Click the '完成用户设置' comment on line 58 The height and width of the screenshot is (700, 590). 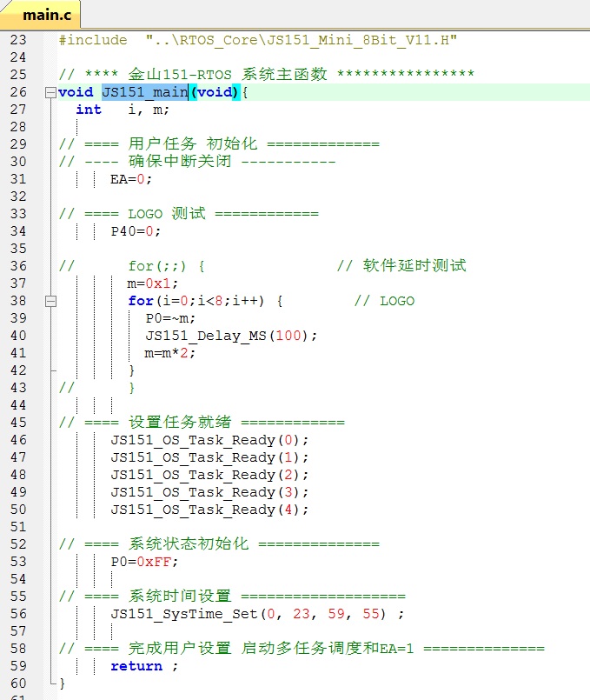point(302,649)
